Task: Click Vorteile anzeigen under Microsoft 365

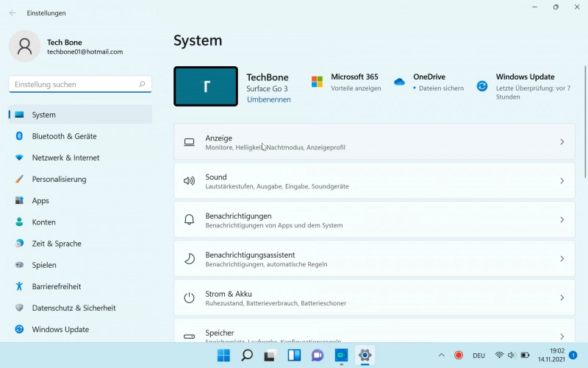Action: pyautogui.click(x=356, y=88)
